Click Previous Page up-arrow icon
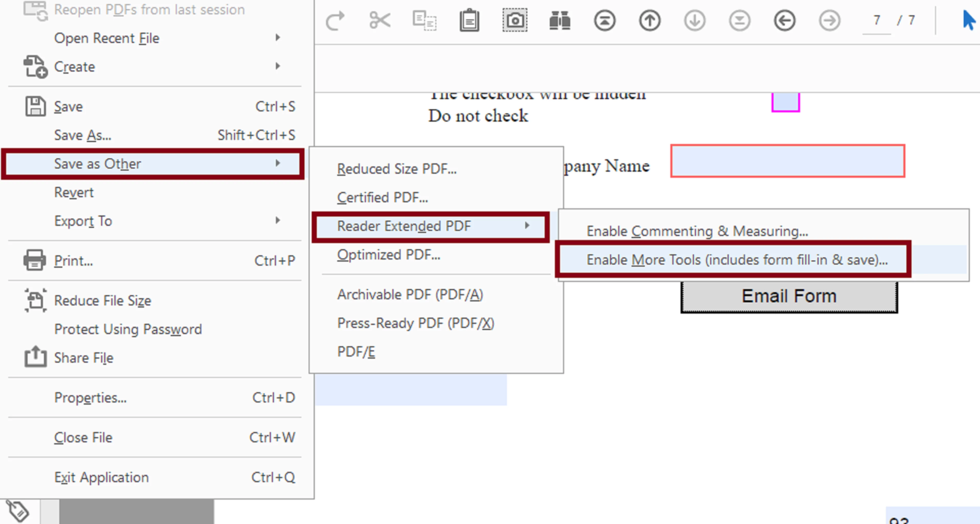This screenshot has width=980, height=524. (x=649, y=20)
